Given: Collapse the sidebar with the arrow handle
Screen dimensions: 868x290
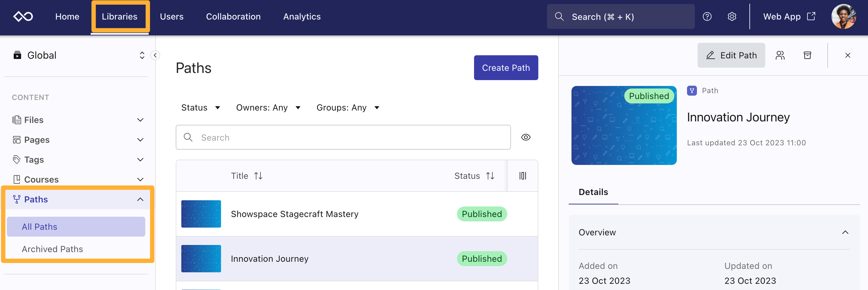Looking at the screenshot, I should [x=155, y=55].
